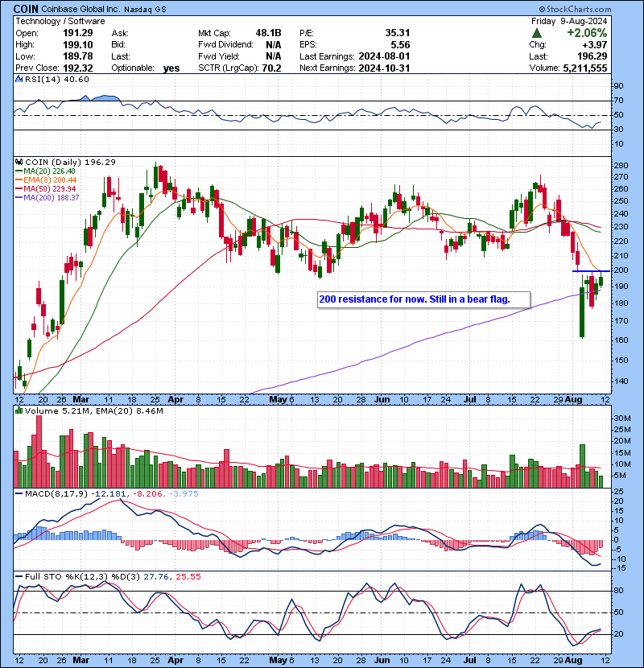This screenshot has width=644, height=668.
Task: Click the Last Earnings date 2024-08-01
Action: (x=384, y=56)
